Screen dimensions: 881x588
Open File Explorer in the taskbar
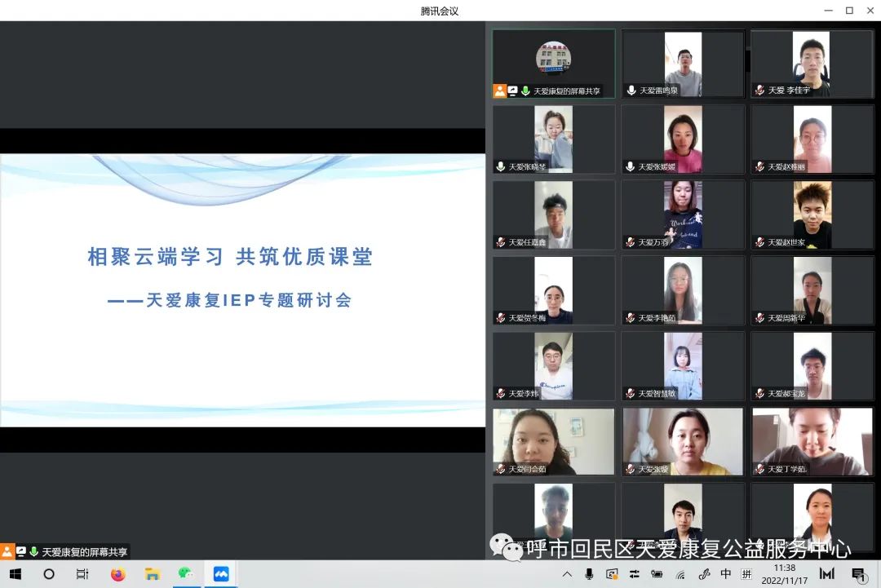pyautogui.click(x=152, y=574)
